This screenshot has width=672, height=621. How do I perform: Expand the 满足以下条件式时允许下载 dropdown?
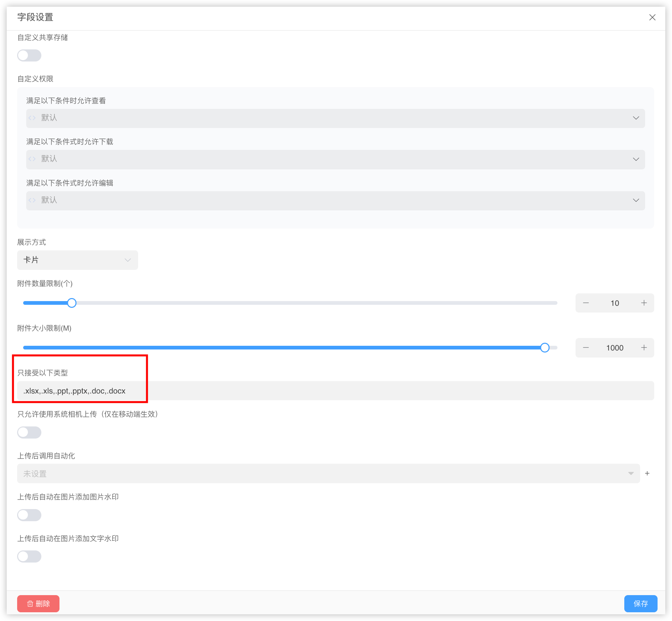pyautogui.click(x=335, y=159)
